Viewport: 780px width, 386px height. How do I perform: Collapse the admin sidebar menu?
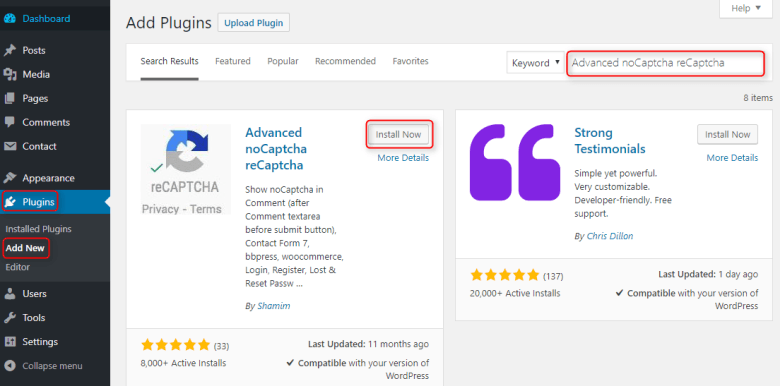pyautogui.click(x=52, y=366)
